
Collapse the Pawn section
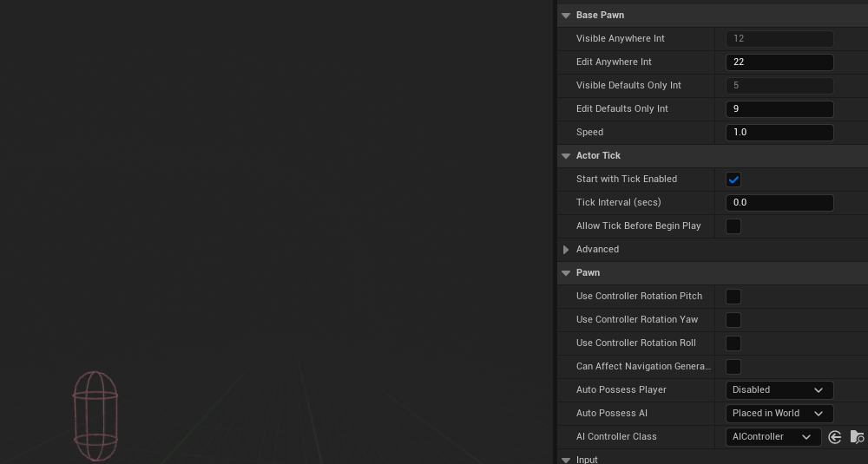(566, 273)
